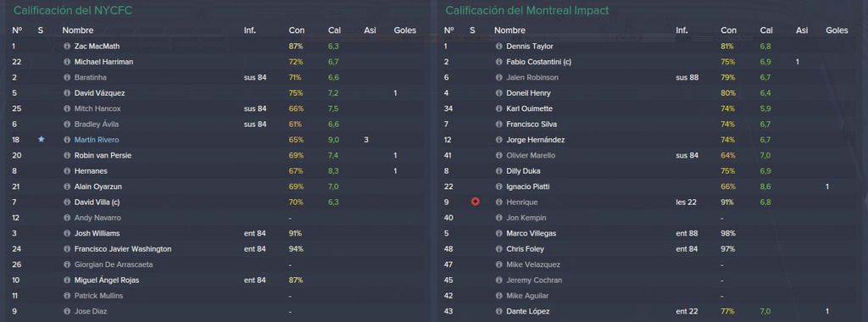Sort Montreal Impact table by Con column
This screenshot has height=322, width=868.
728,31
